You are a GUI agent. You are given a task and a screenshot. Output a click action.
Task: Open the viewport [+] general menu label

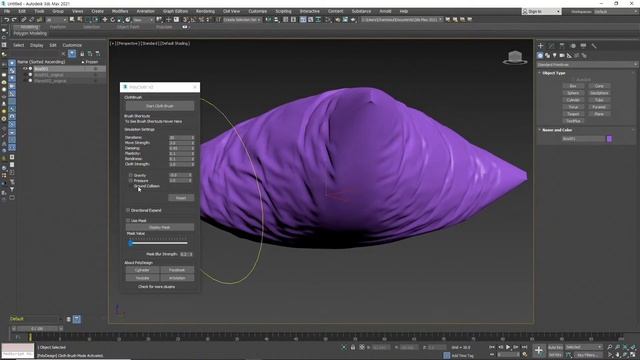coord(113,43)
